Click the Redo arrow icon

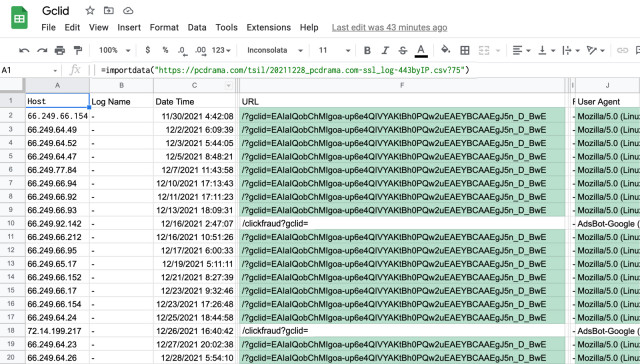click(x=42, y=50)
